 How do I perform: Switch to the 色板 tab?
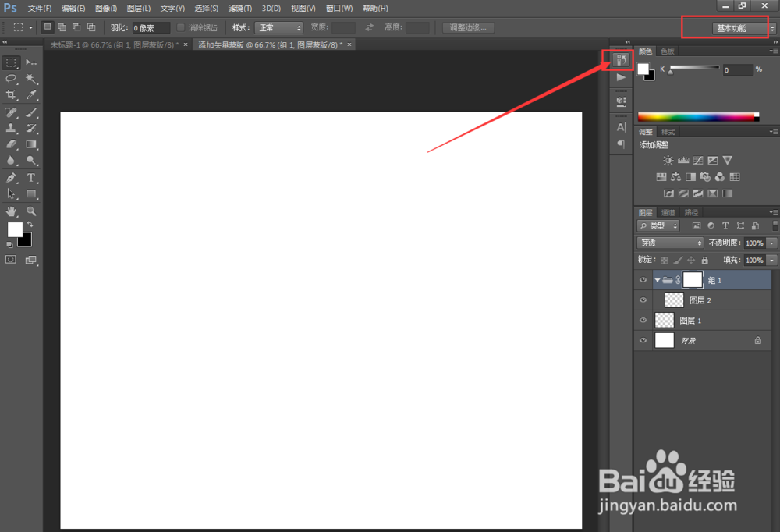click(x=668, y=51)
